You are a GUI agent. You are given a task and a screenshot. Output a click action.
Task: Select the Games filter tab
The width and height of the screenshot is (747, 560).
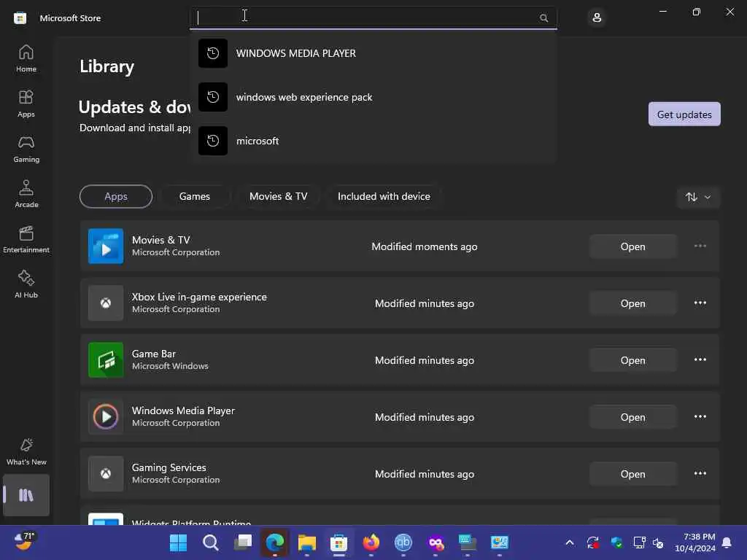click(x=194, y=196)
